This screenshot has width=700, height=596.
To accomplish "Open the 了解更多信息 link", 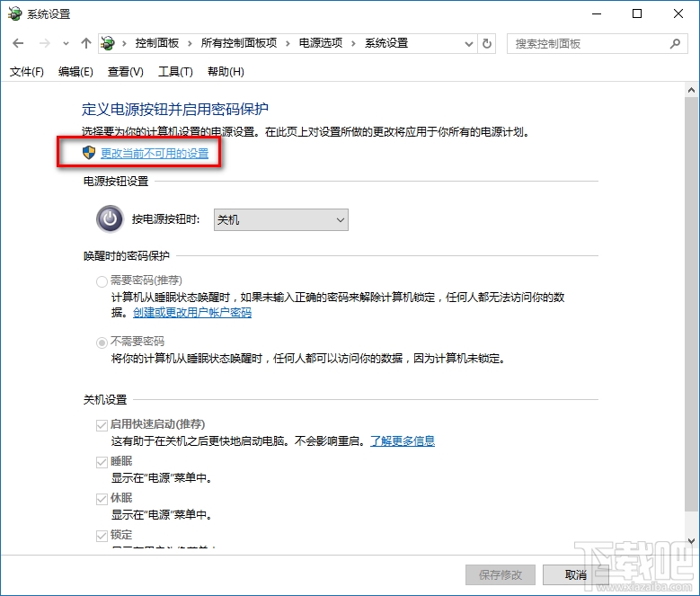I will click(403, 441).
